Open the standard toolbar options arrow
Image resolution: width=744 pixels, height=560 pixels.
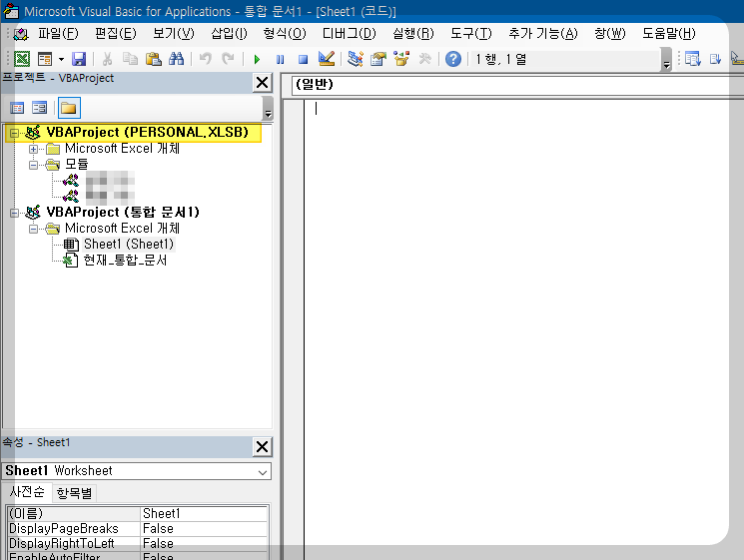pos(666,60)
